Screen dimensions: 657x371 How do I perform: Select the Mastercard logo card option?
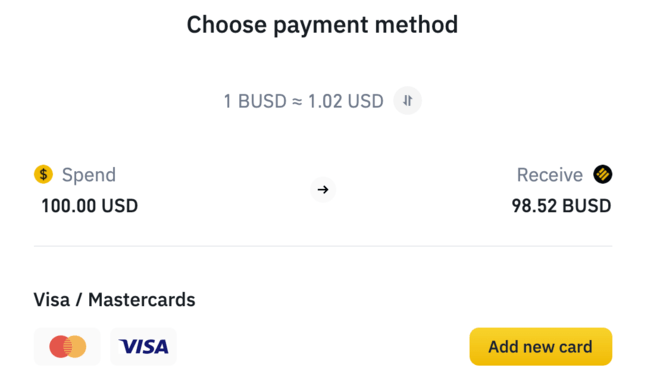tap(67, 347)
